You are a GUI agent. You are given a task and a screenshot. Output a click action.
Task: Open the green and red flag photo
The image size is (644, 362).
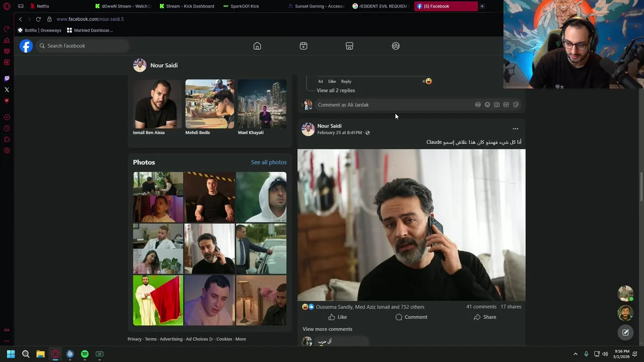(158, 300)
